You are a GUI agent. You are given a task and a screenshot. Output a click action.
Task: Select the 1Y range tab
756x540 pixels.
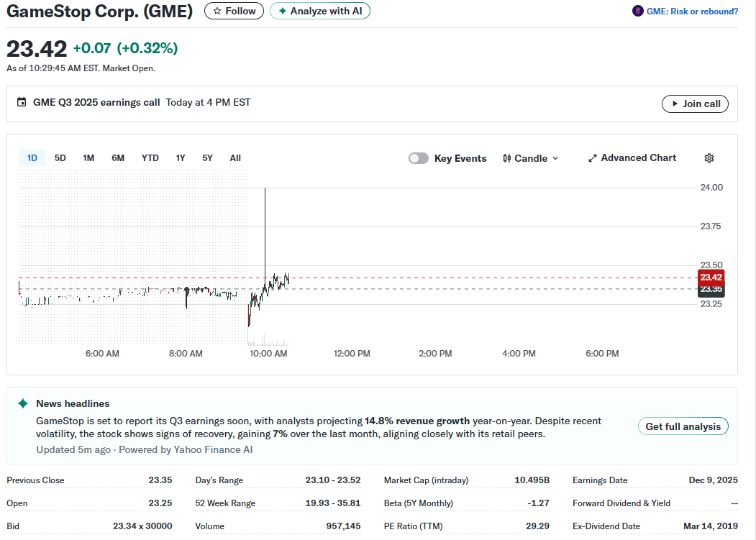pyautogui.click(x=181, y=158)
